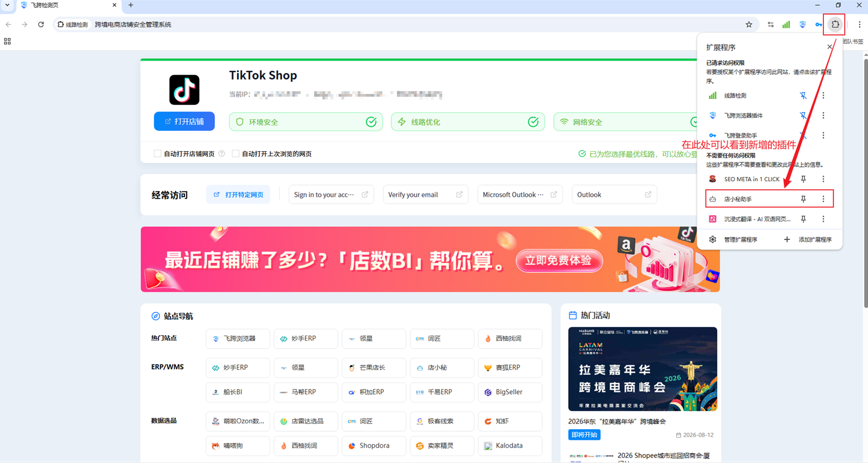868x463 pixels.
Task: Open 卖家精灵 site link
Action: (x=442, y=445)
